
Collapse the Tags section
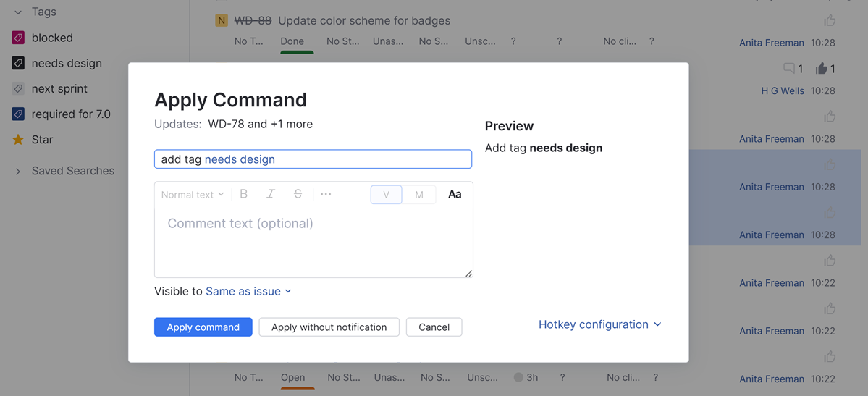coord(18,12)
